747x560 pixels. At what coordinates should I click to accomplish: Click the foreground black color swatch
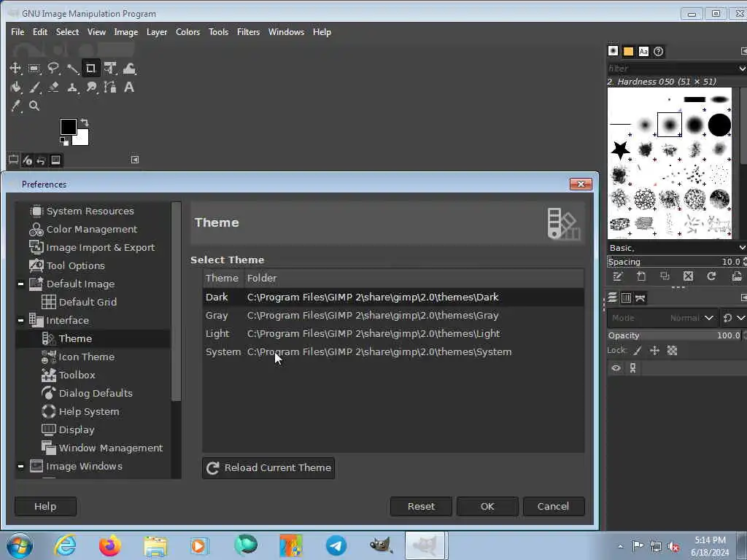[68, 127]
